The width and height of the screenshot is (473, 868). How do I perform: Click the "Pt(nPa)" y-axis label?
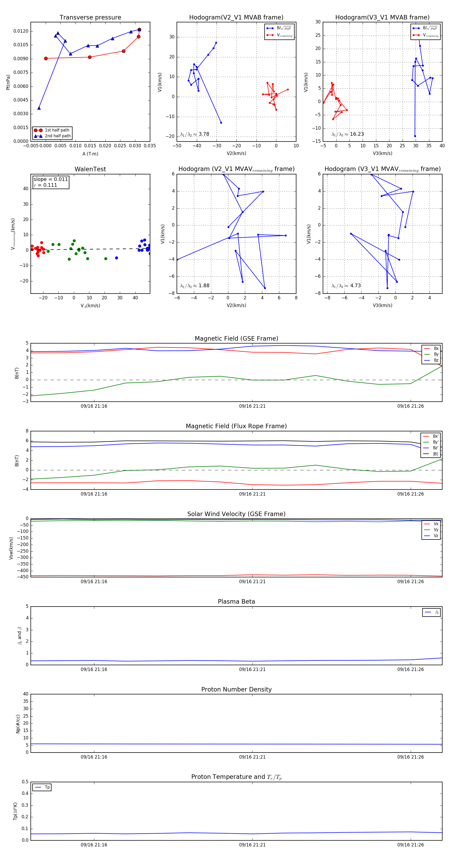click(8, 82)
